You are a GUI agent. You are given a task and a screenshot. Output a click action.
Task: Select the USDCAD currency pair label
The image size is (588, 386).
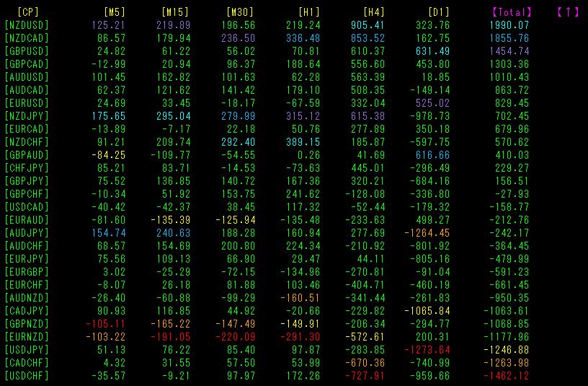tap(27, 207)
